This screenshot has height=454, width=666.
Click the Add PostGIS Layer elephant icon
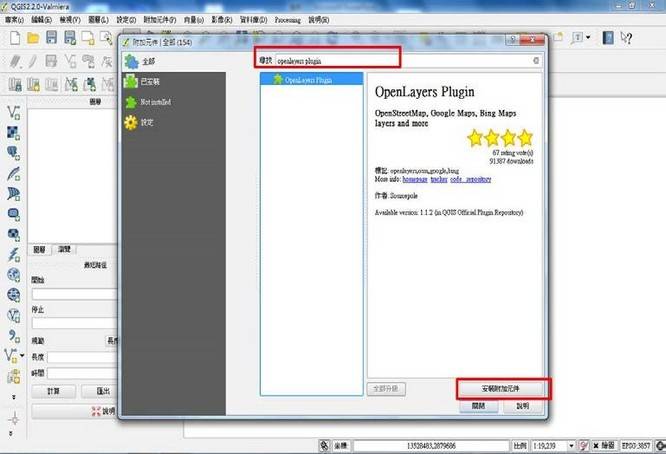(x=14, y=153)
